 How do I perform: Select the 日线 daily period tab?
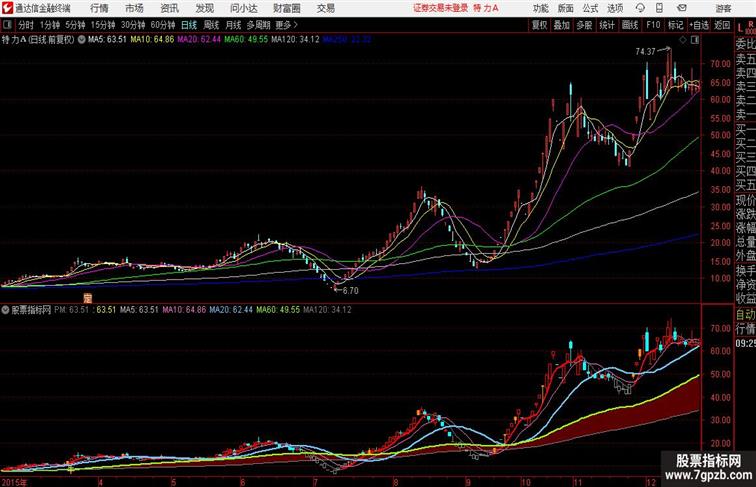click(189, 25)
